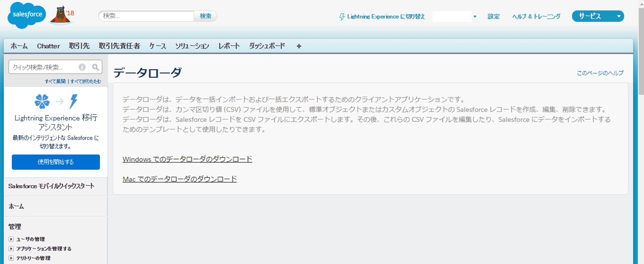The image size is (644, 264).
Task: Click Mac でのデータローダのダウンロード link
Action: click(x=179, y=179)
